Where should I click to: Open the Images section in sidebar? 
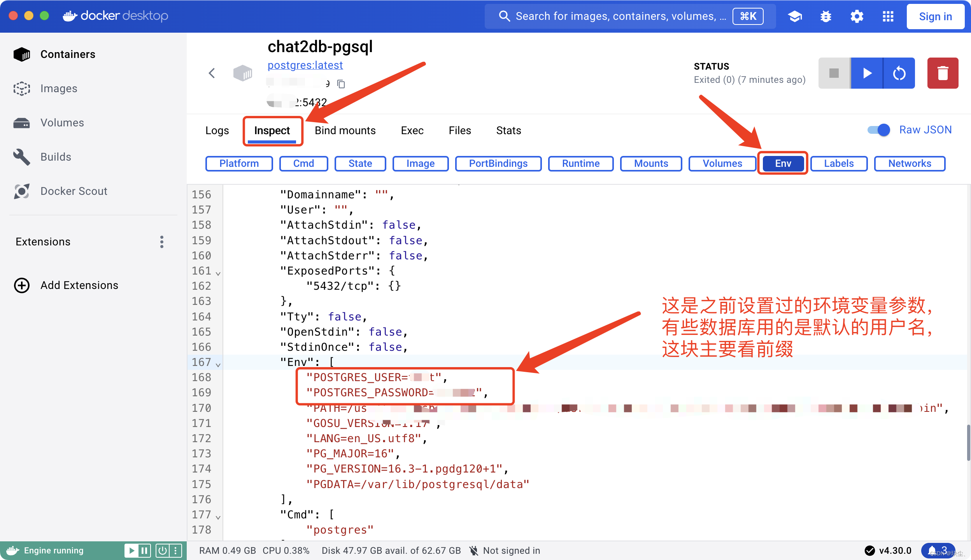[x=46, y=89]
